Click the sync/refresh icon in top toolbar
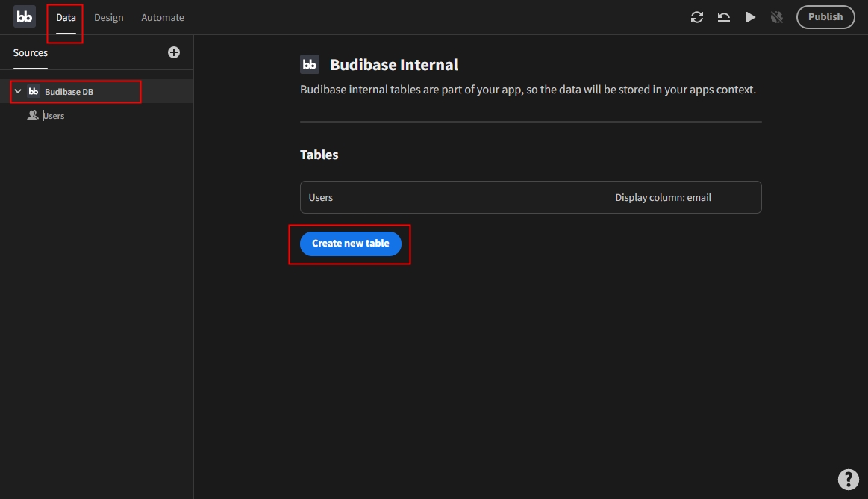This screenshot has width=868, height=499. point(696,17)
